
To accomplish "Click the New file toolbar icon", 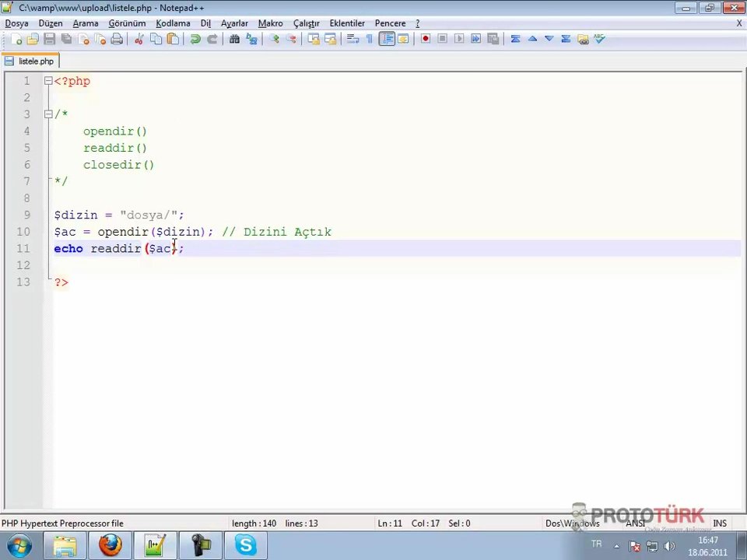I will point(16,39).
